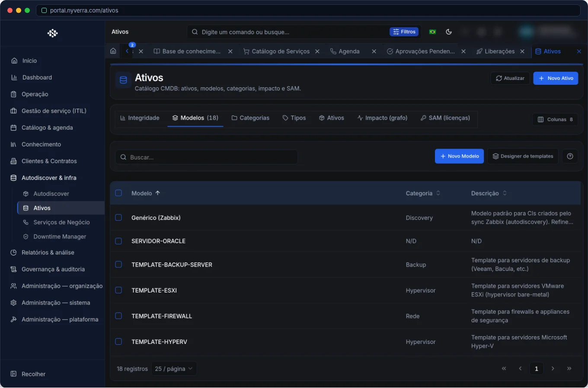Open Designer de templates
This screenshot has height=388, width=588.
coord(523,156)
